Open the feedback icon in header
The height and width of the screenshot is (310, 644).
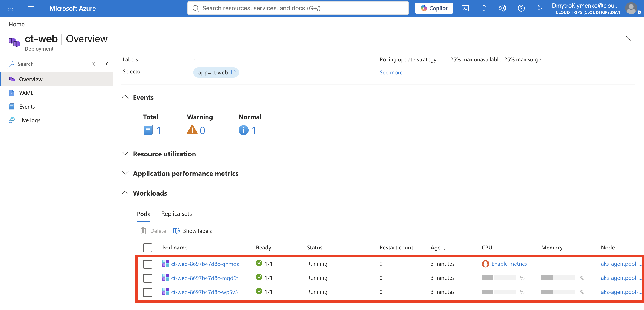[540, 8]
